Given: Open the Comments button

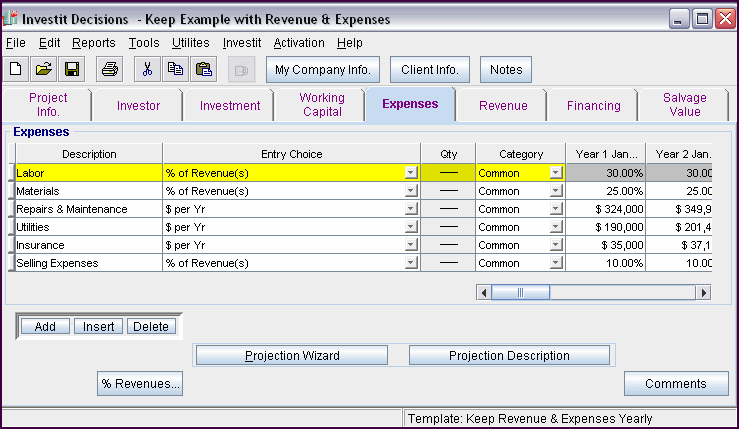Looking at the screenshot, I should pos(676,384).
